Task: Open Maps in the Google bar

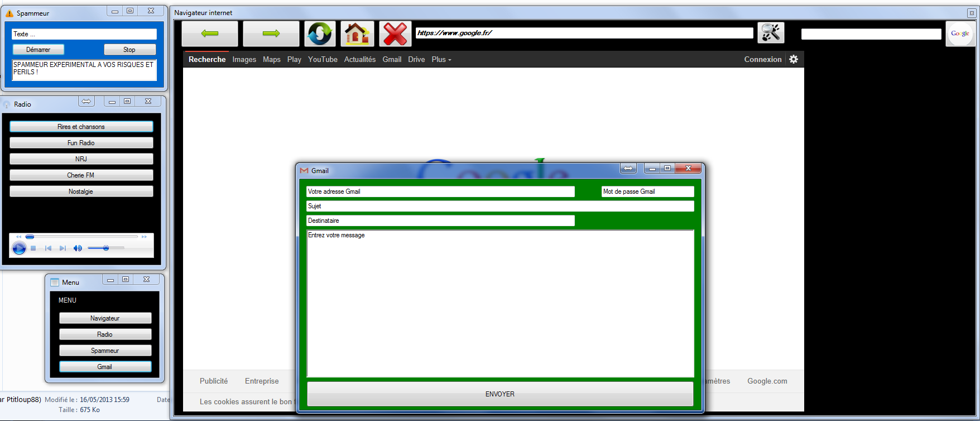Action: click(x=272, y=59)
